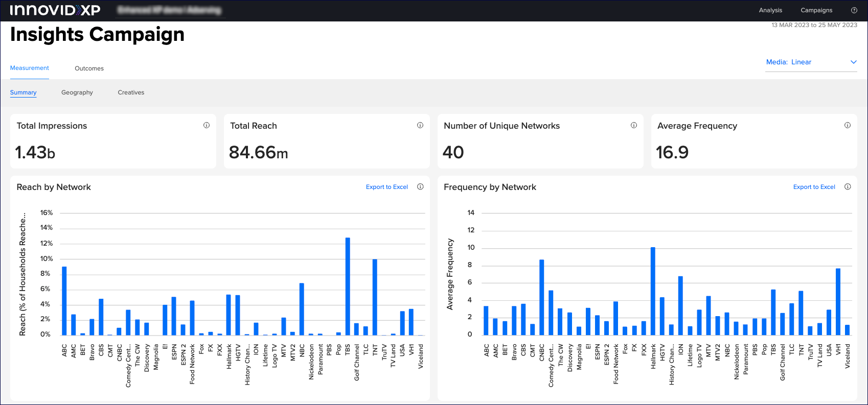Click the campaign date range text

click(x=814, y=25)
